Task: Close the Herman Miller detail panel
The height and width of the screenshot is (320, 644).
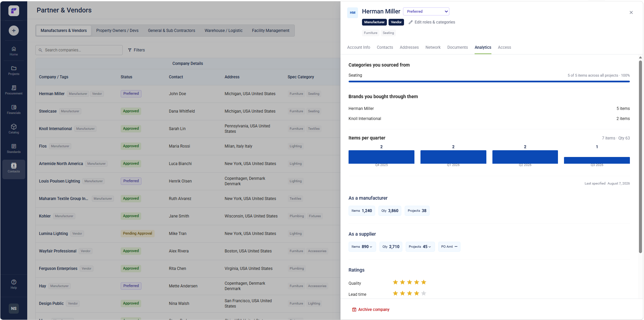Action: [631, 12]
